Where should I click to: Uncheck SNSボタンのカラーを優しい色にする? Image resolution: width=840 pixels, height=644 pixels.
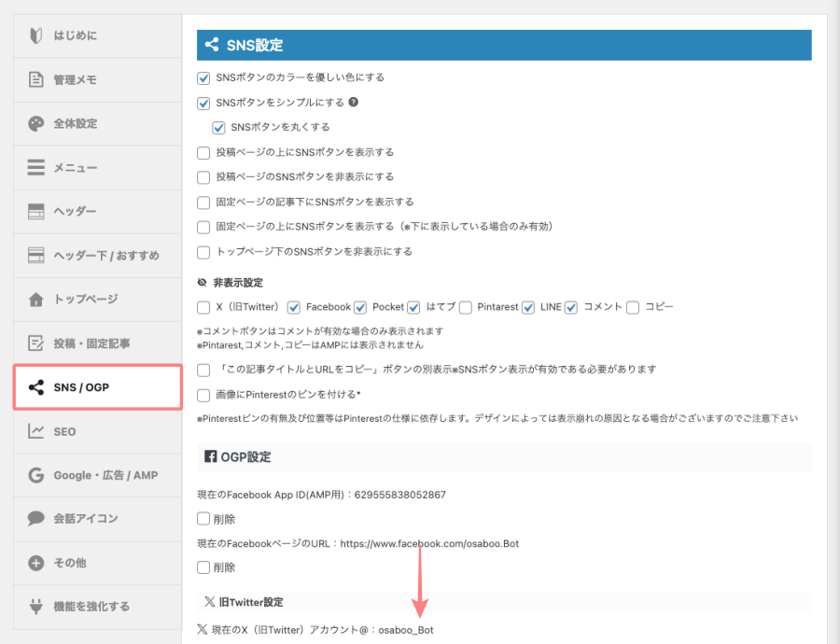tap(203, 78)
